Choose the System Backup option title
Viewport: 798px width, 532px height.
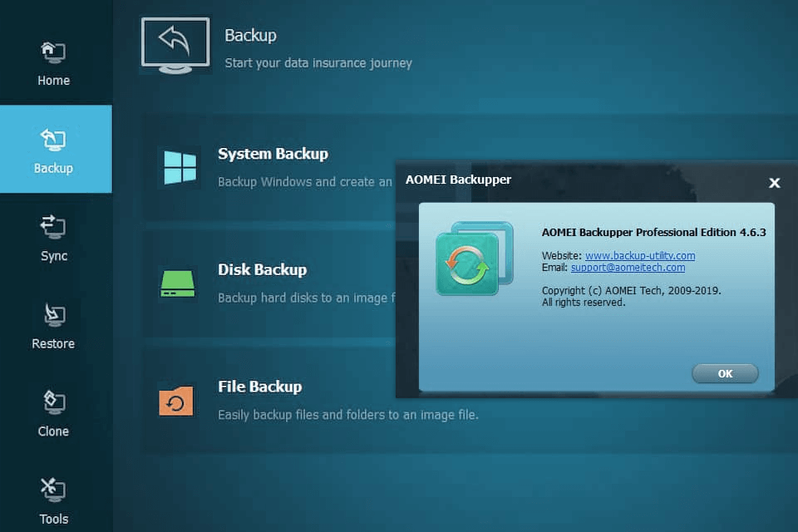[273, 154]
